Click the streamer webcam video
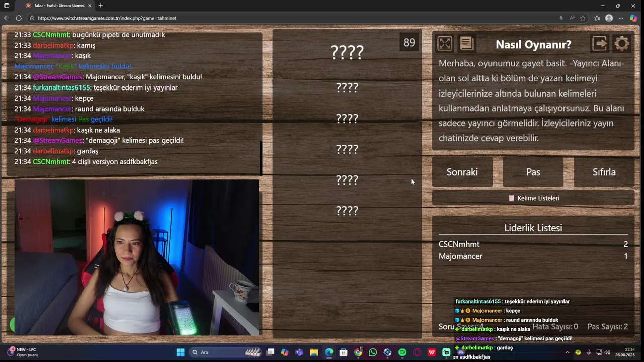The width and height of the screenshot is (644, 362). (x=137, y=257)
